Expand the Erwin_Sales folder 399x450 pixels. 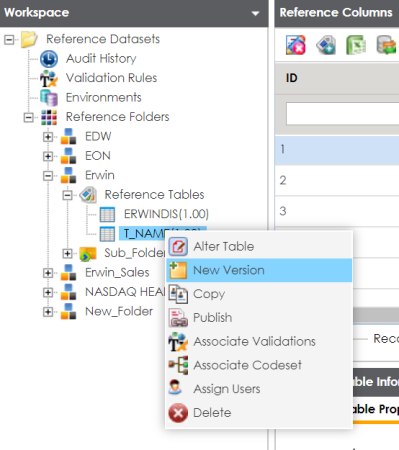[48, 273]
